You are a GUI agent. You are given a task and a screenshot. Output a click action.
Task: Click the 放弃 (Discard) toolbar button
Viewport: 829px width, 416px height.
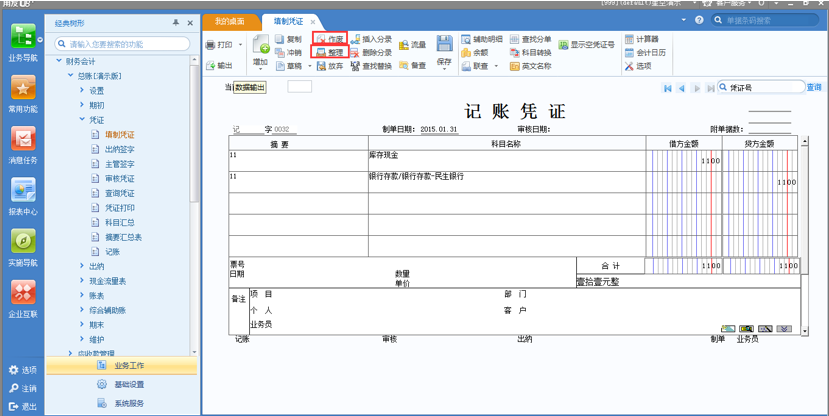pos(330,66)
